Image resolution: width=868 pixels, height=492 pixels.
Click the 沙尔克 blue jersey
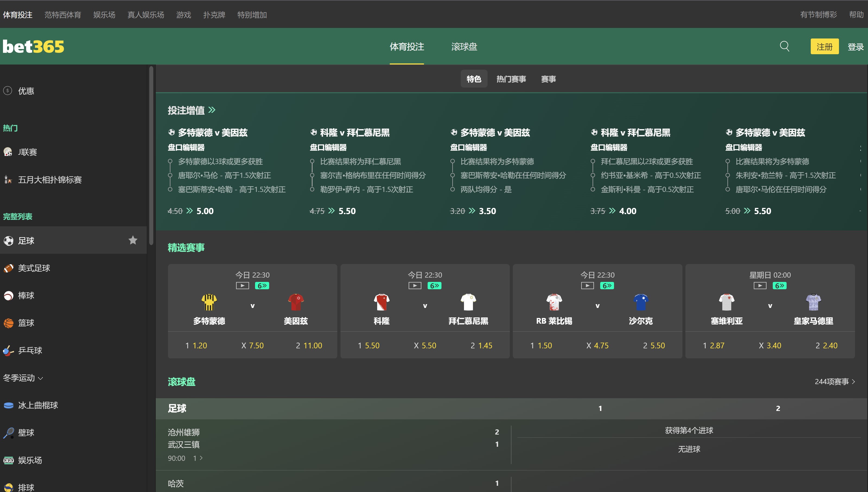(641, 302)
